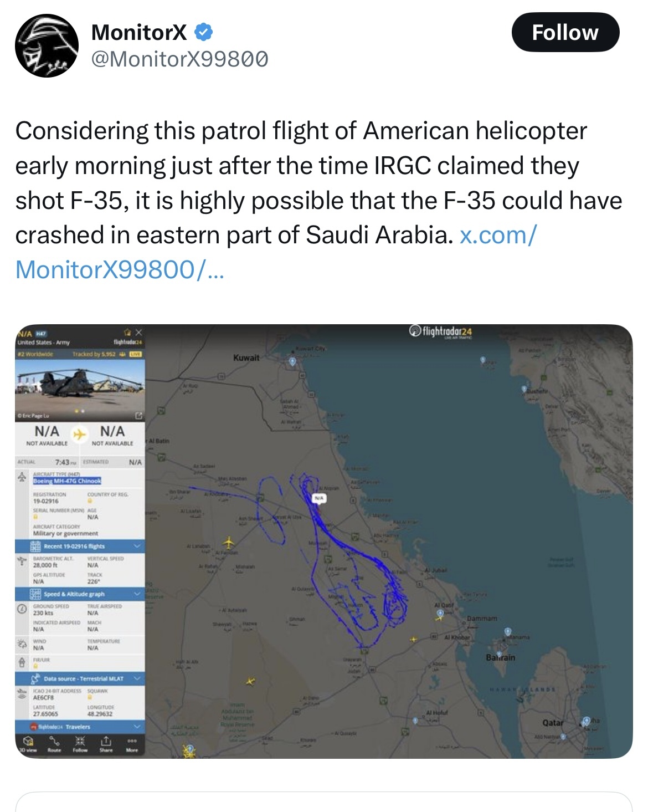Viewport: 648px width, 812px height.
Task: Click the Kuwait City airport pin
Action: point(293,362)
